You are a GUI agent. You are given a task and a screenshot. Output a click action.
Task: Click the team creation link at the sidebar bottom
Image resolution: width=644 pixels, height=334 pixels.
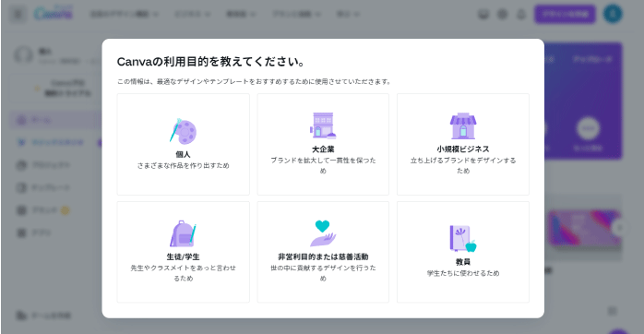(44, 316)
